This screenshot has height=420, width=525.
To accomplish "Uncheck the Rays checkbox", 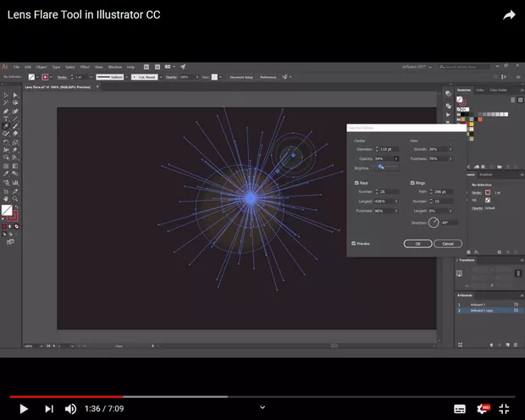I will [x=357, y=183].
